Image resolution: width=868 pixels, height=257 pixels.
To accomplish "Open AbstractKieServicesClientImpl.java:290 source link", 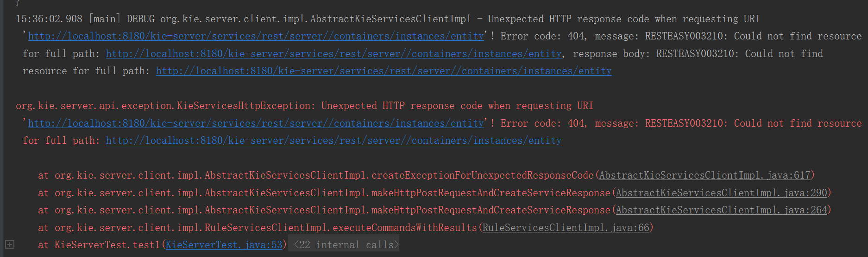I will coord(722,193).
